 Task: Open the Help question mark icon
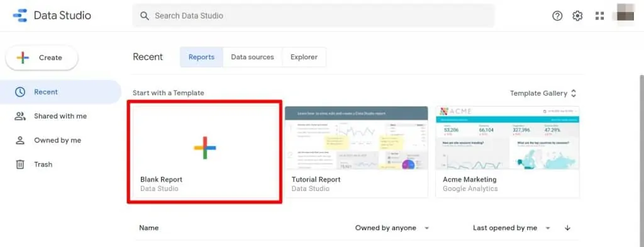(557, 16)
